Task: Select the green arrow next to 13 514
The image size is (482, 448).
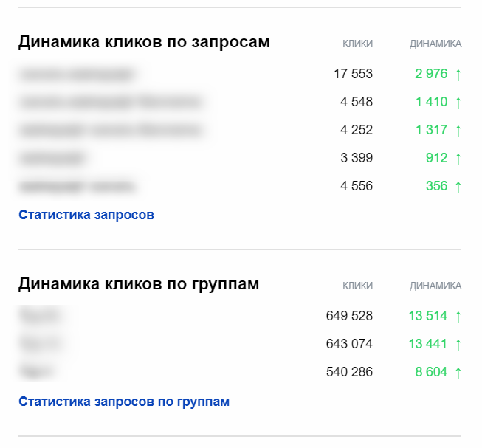Action: pyautogui.click(x=458, y=316)
